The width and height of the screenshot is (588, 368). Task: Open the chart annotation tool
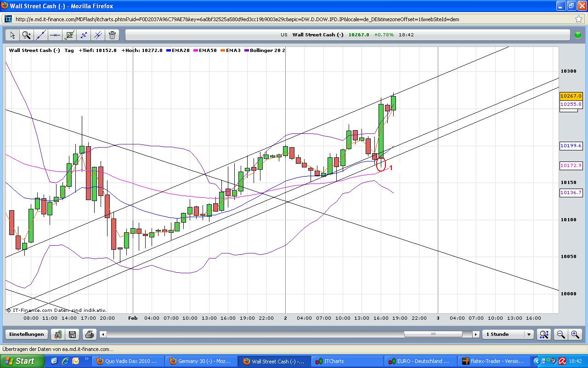coord(69,35)
